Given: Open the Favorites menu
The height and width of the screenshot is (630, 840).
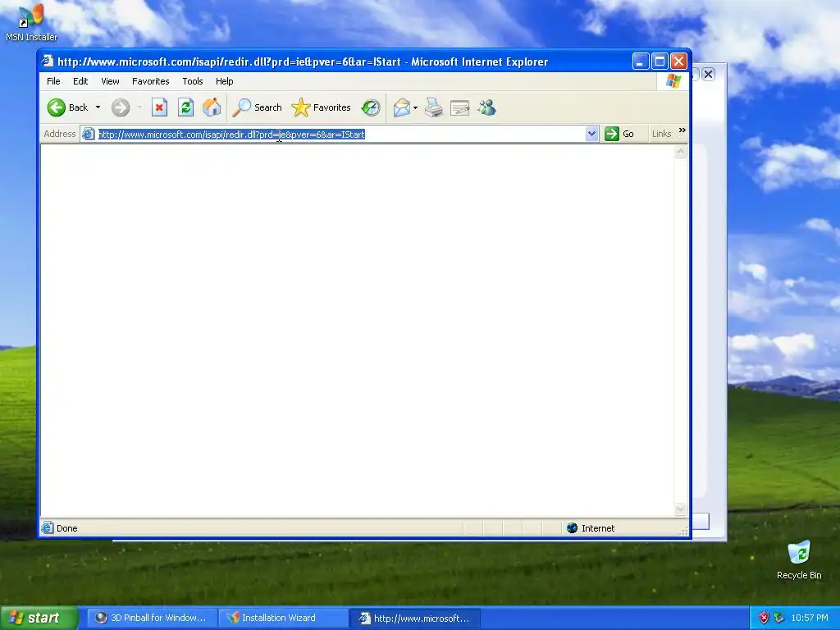Looking at the screenshot, I should 151,81.
